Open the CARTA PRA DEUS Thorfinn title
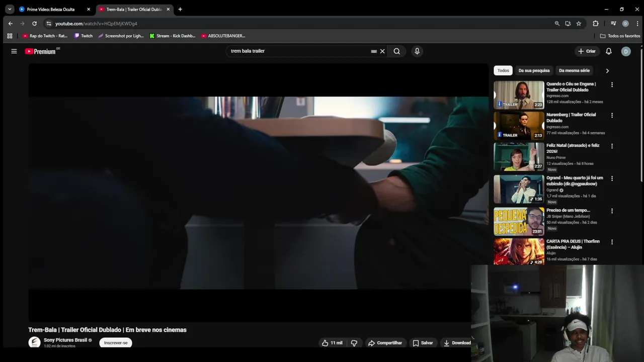The image size is (644, 362). coord(573,244)
